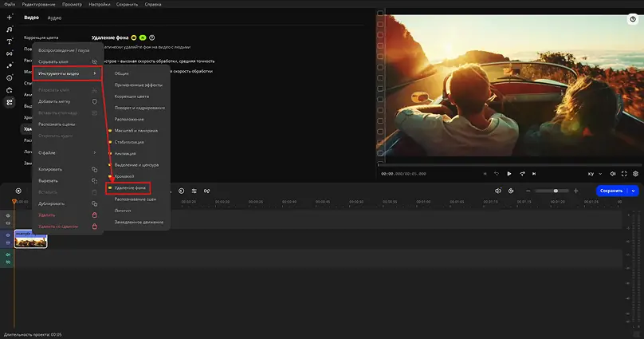644x339 pixels.
Task: Toggle link icon on green audio track
Action: (8, 262)
